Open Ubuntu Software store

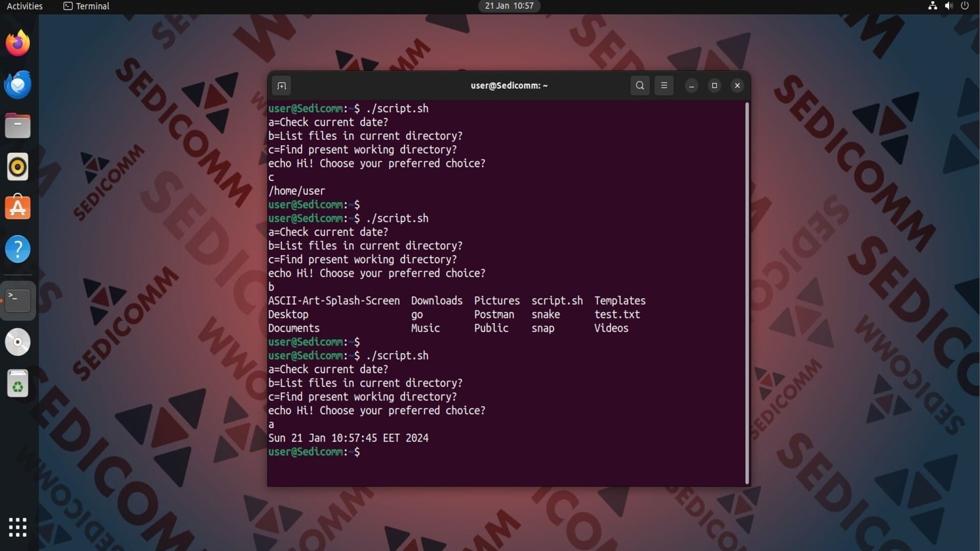[x=18, y=208]
